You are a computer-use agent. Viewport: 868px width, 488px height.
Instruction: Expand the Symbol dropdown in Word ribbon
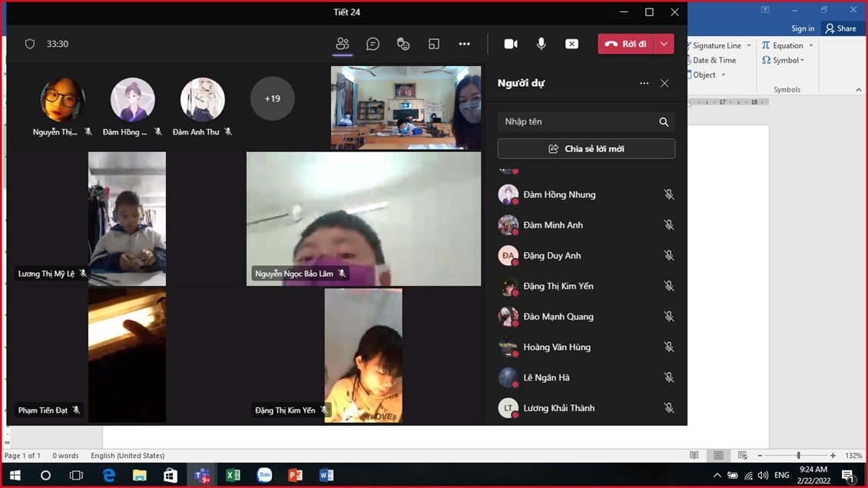(803, 61)
